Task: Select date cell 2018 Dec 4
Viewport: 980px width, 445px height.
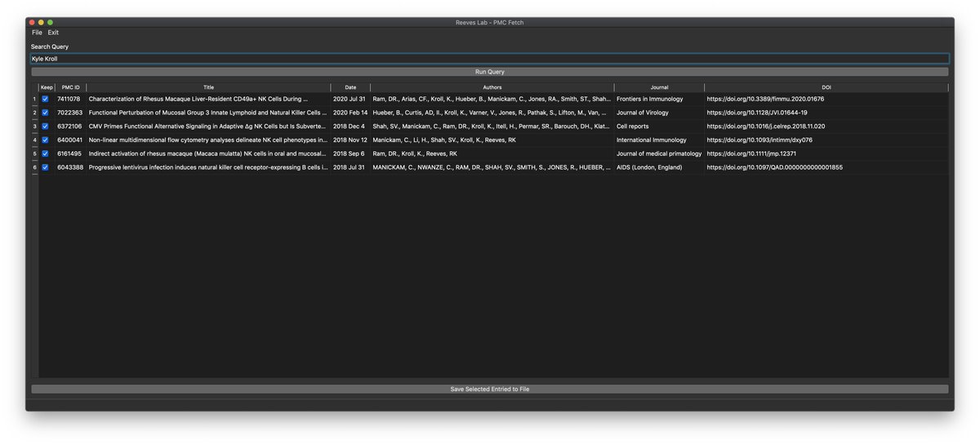Action: [350, 127]
